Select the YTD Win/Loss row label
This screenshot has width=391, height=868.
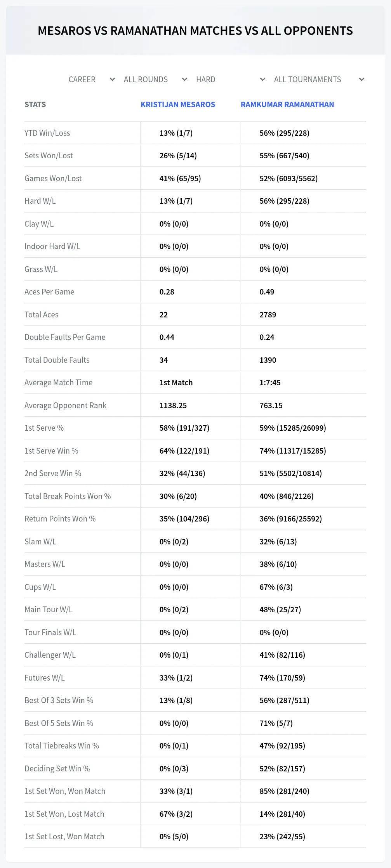click(x=47, y=133)
